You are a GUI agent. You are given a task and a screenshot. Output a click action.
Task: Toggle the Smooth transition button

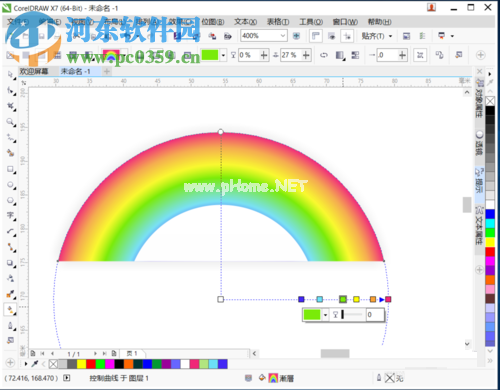click(355, 55)
